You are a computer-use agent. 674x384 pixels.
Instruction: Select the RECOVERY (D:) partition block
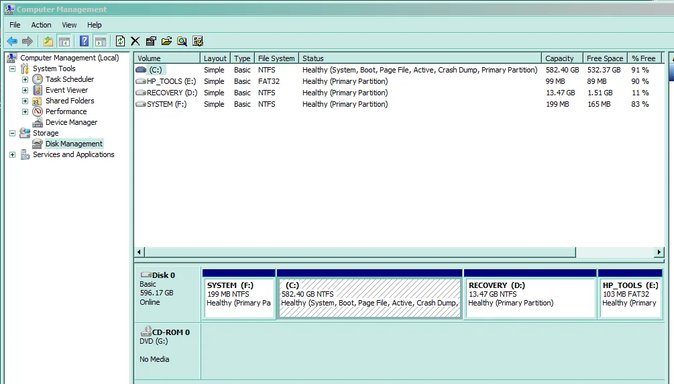pyautogui.click(x=530, y=294)
